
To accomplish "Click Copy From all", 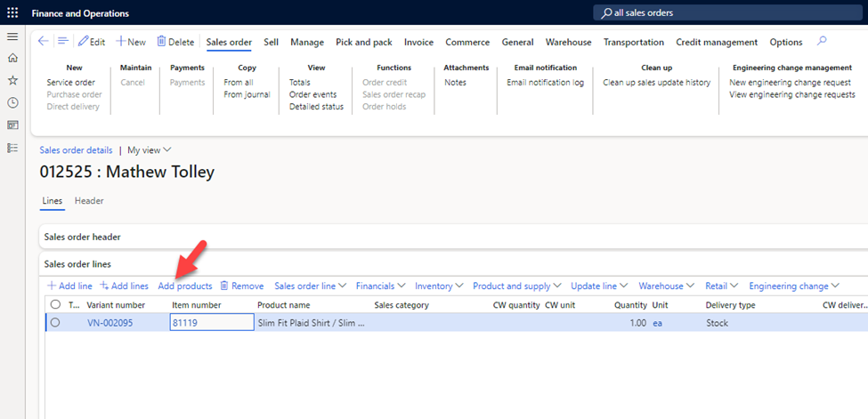I will tap(239, 83).
